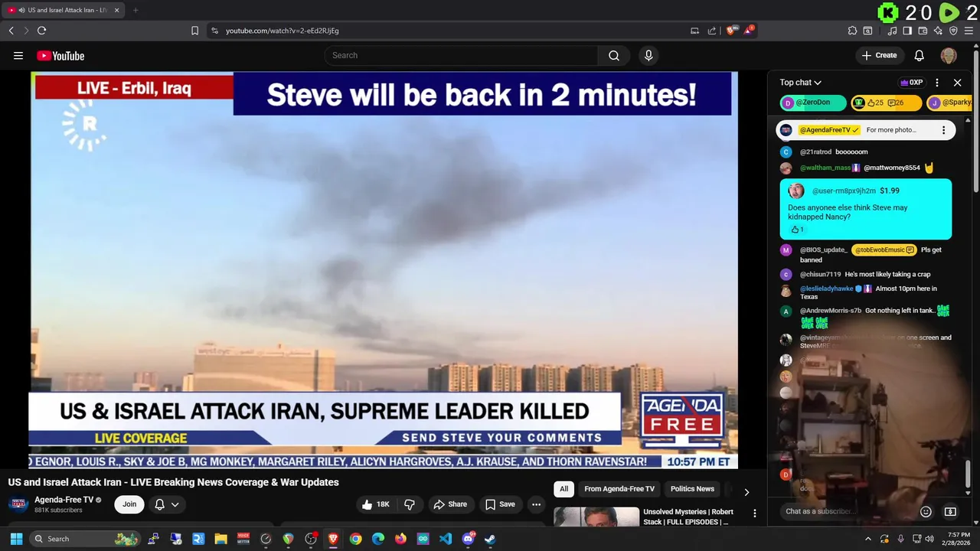Click the Join membership button
The image size is (980, 551).
129,504
